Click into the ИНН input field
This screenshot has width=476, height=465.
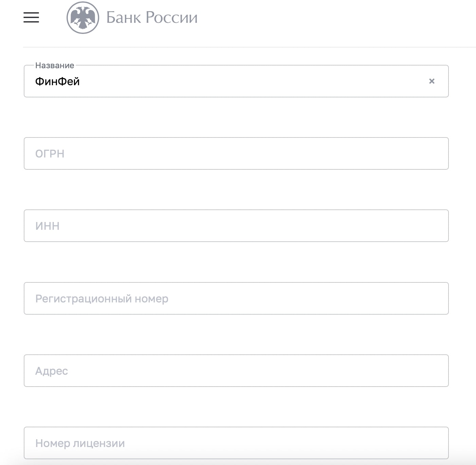pos(236,226)
